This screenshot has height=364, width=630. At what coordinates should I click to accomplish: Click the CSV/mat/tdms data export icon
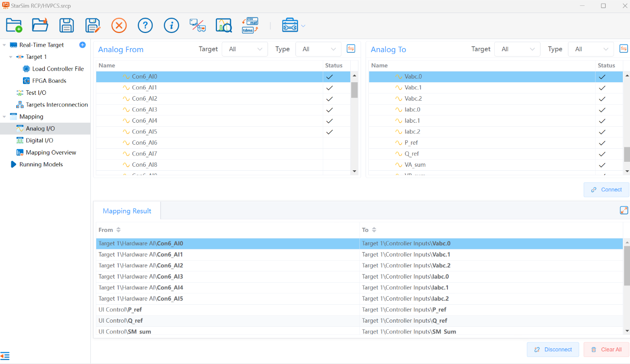coord(250,25)
